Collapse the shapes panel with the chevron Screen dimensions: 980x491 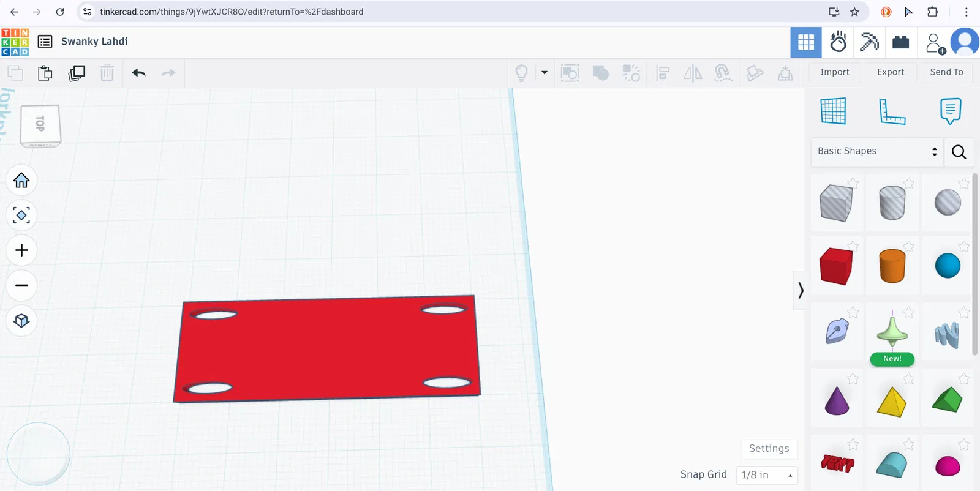[x=801, y=290]
